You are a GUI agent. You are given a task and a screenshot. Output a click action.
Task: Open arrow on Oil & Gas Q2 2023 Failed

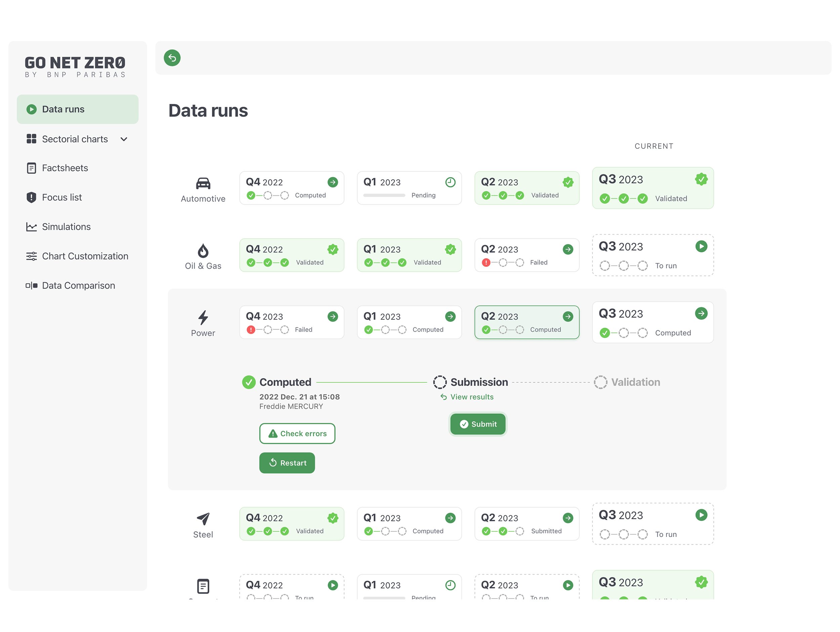tap(568, 250)
